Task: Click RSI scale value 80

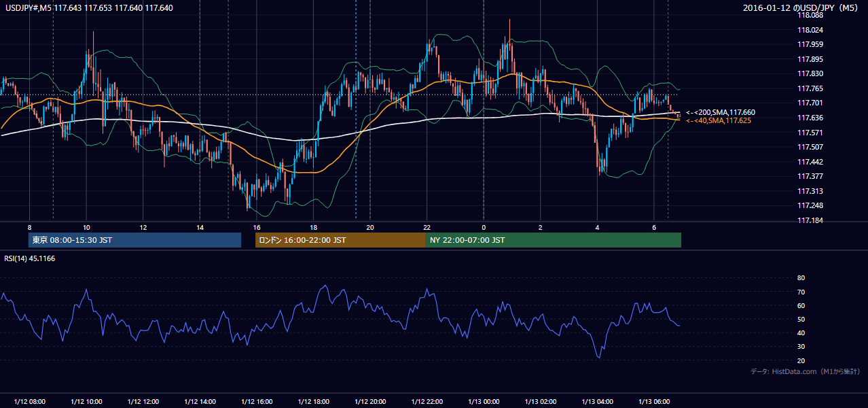Action: point(801,278)
